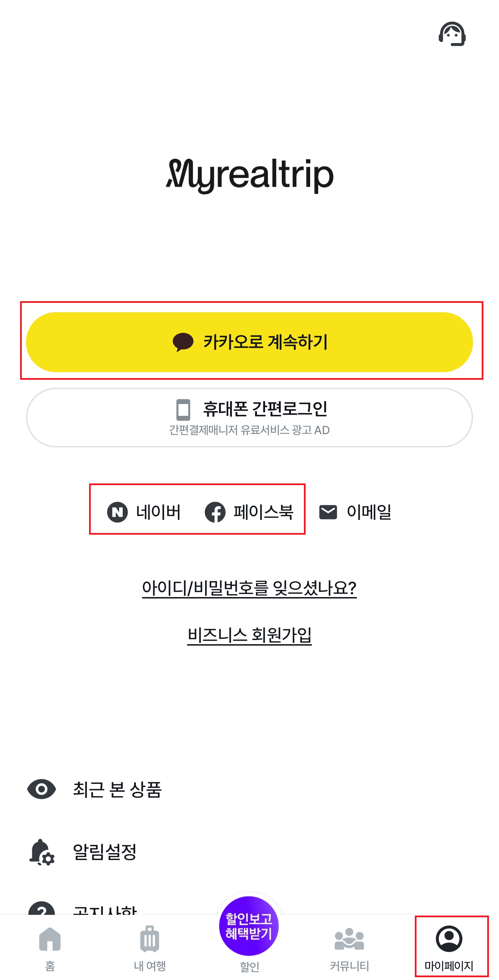The image size is (499, 980).
Task: Open 알림설정 menu entry
Action: click(105, 852)
